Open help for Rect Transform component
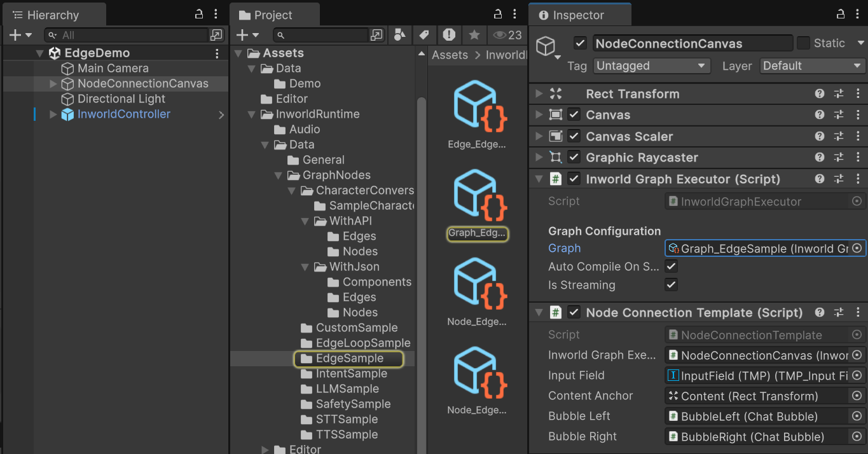Viewport: 868px width, 454px height. tap(820, 94)
